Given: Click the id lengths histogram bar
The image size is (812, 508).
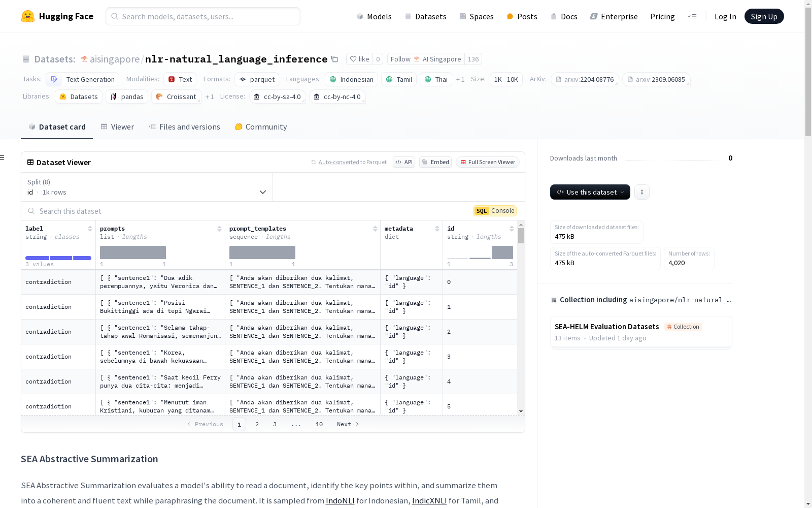Looking at the screenshot, I should tap(502, 252).
